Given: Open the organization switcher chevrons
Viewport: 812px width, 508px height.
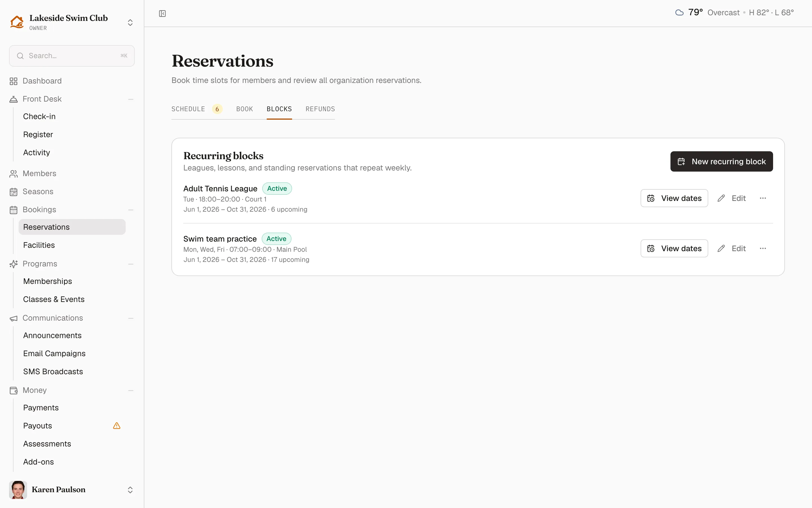Looking at the screenshot, I should [x=130, y=23].
